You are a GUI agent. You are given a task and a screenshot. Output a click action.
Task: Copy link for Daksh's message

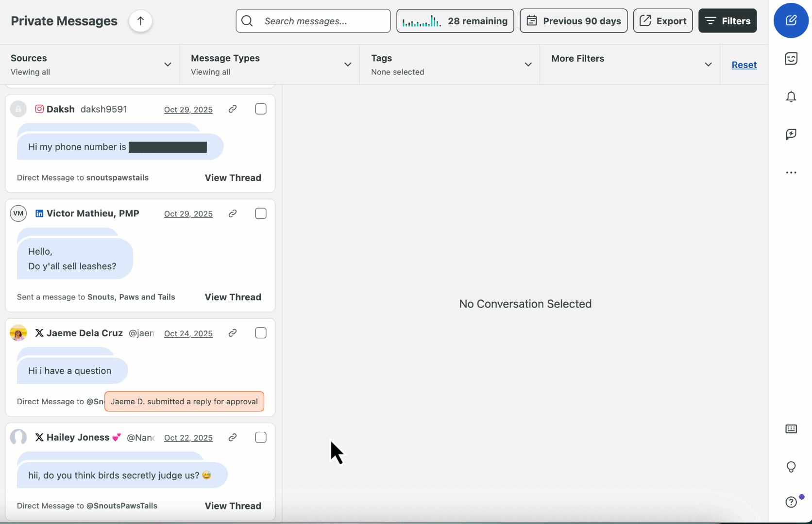pos(233,109)
